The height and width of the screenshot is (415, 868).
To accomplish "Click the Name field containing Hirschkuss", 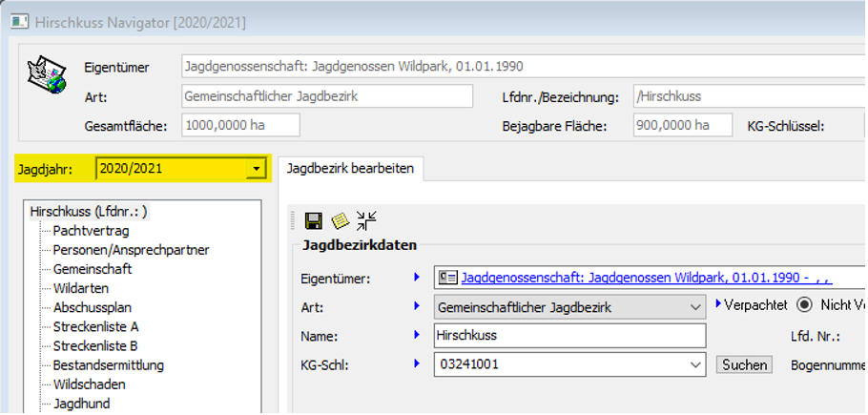I will [x=568, y=336].
